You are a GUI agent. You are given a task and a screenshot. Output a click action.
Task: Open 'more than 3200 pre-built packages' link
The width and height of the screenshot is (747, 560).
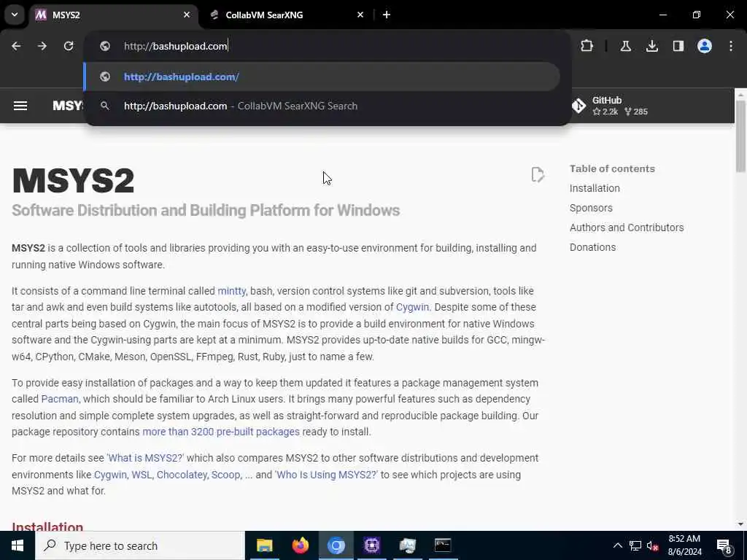(221, 432)
